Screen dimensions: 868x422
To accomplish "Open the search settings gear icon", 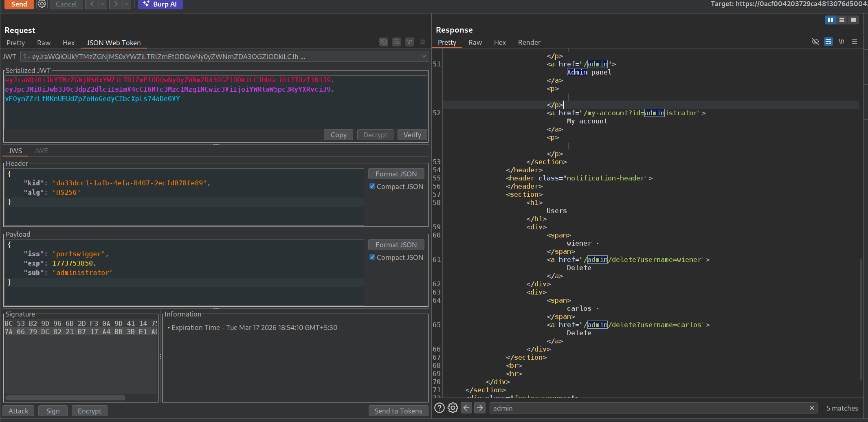I will [x=453, y=408].
